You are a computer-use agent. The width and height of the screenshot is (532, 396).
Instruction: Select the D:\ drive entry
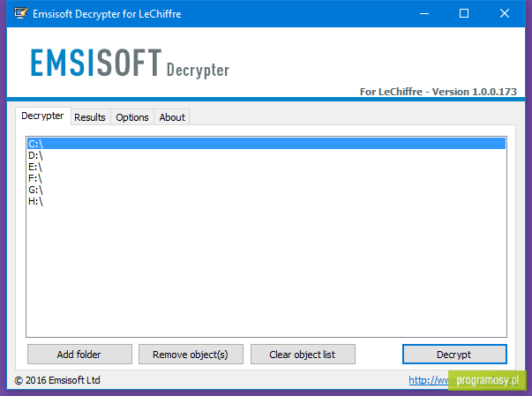pos(266,155)
